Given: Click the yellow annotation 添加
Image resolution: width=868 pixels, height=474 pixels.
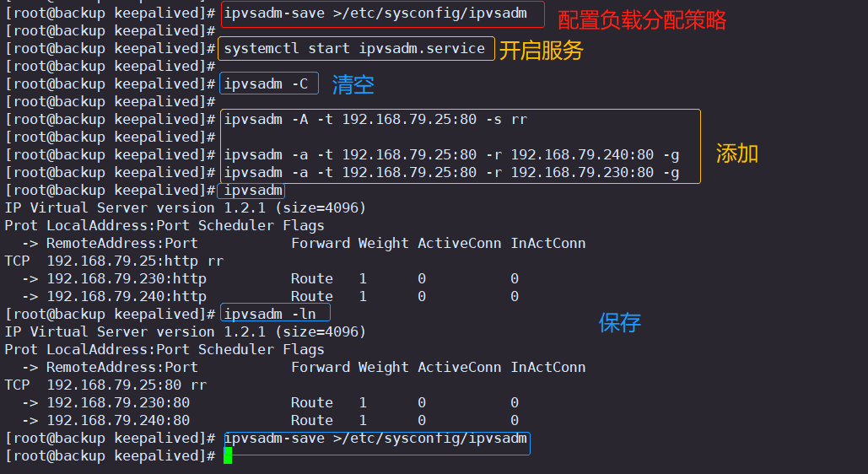Looking at the screenshot, I should click(736, 154).
